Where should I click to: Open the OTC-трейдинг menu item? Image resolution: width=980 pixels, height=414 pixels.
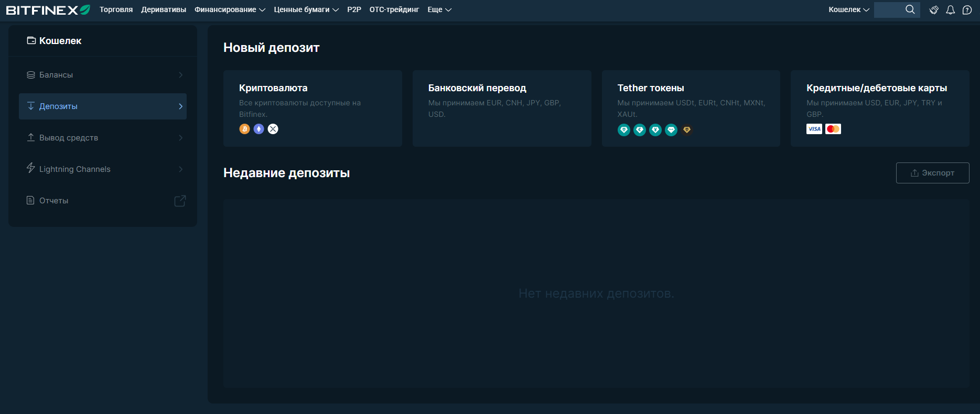point(394,9)
